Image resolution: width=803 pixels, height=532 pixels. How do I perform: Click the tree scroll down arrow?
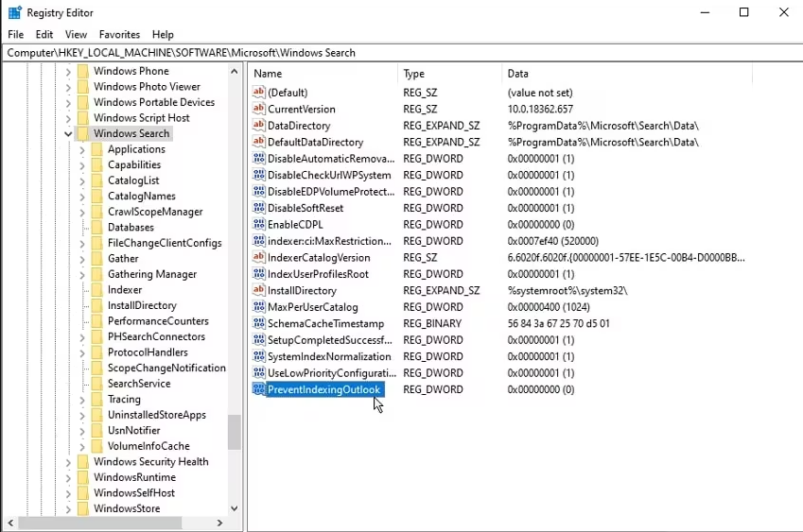pyautogui.click(x=234, y=508)
